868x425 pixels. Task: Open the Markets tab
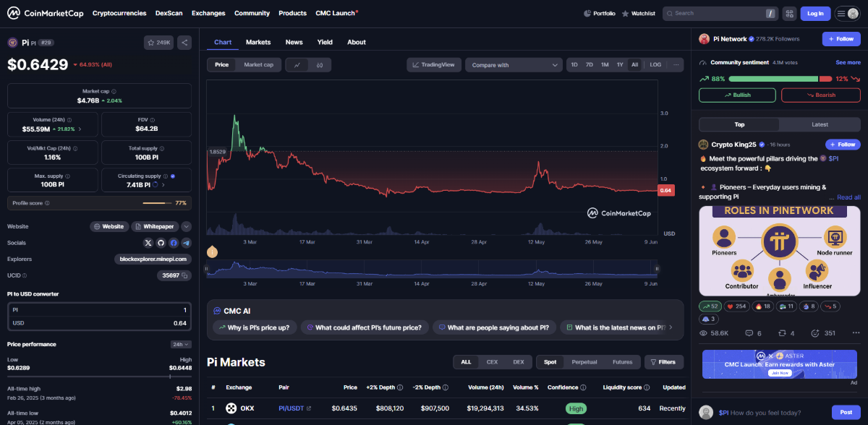pyautogui.click(x=258, y=42)
